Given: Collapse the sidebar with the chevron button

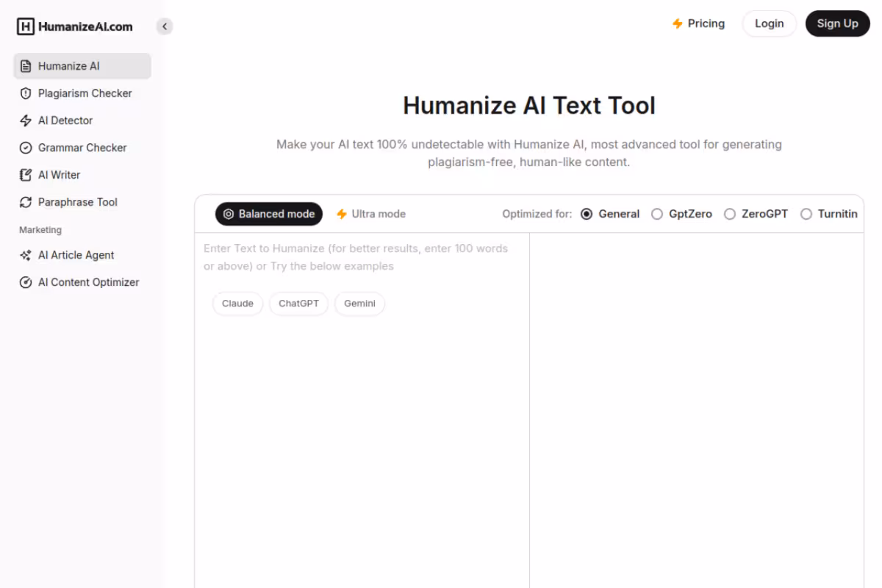Looking at the screenshot, I should pos(165,26).
